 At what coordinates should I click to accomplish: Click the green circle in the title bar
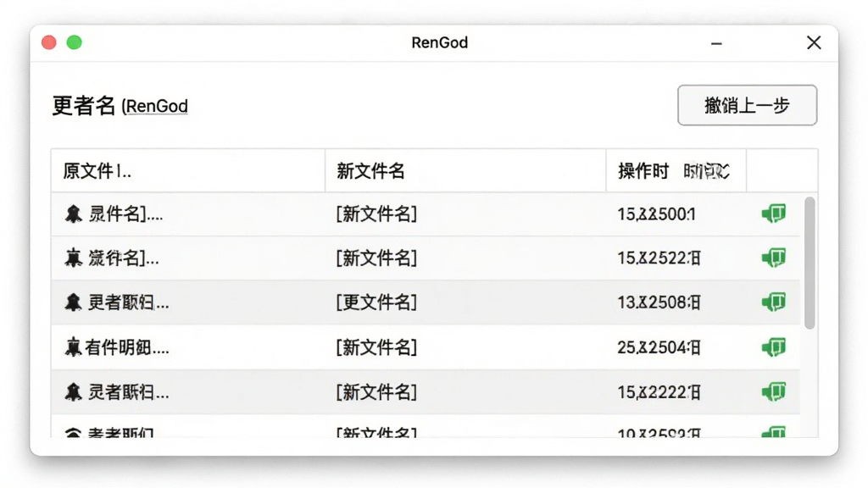tap(75, 42)
